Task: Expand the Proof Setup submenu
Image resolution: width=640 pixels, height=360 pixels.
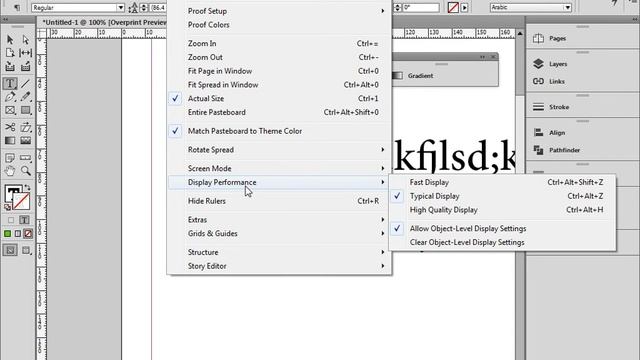Action: [x=279, y=11]
